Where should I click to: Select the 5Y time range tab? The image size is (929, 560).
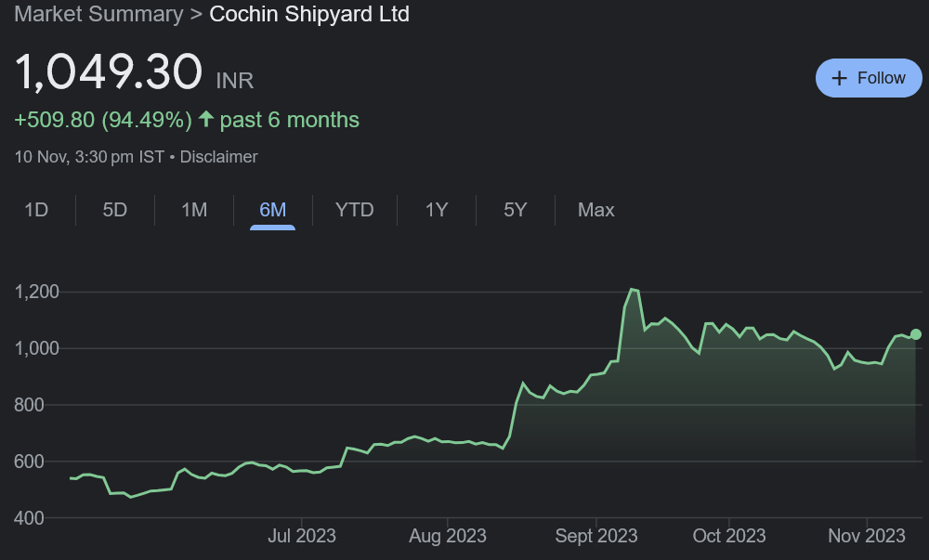[515, 210]
